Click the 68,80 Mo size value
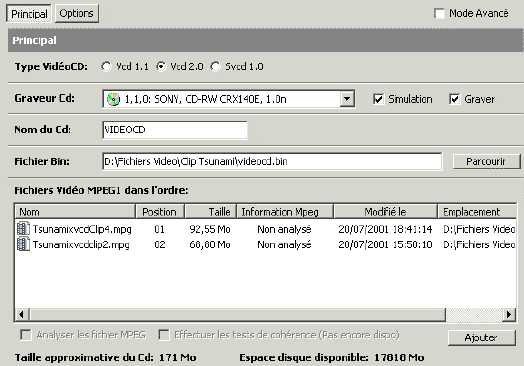This screenshot has height=366, width=524. pyautogui.click(x=210, y=245)
